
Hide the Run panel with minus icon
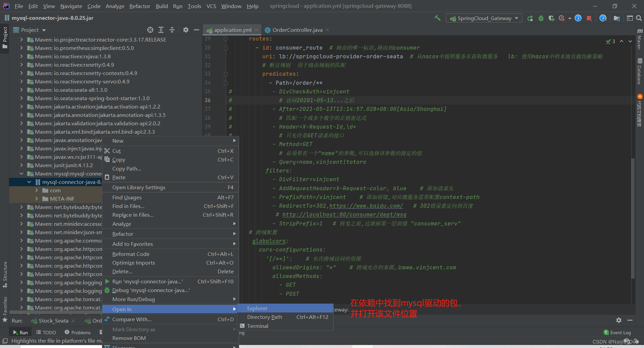(630, 320)
